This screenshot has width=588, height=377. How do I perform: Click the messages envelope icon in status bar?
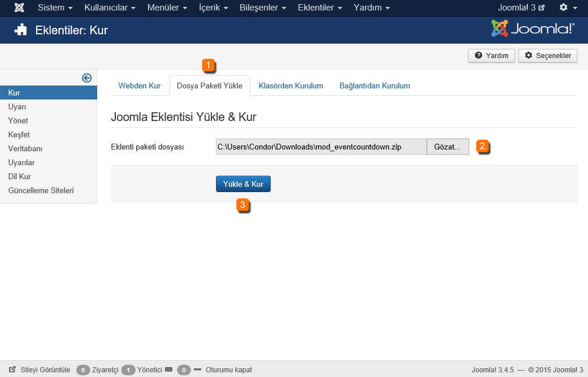[169, 369]
